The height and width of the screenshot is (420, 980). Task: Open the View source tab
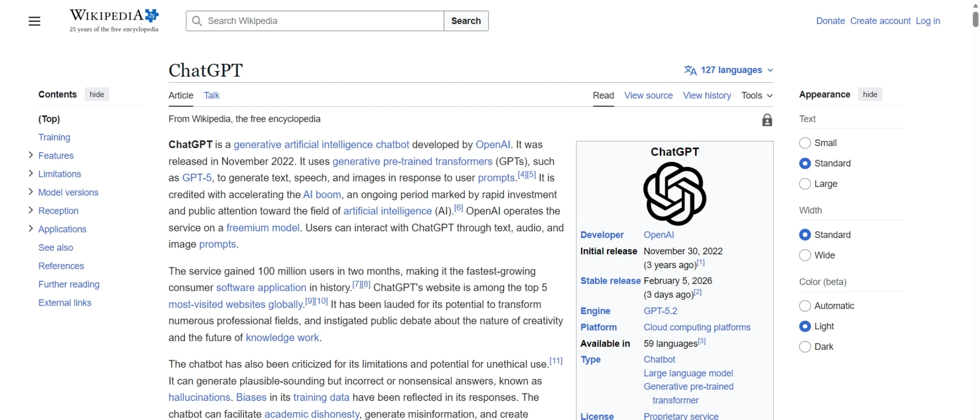click(x=649, y=95)
